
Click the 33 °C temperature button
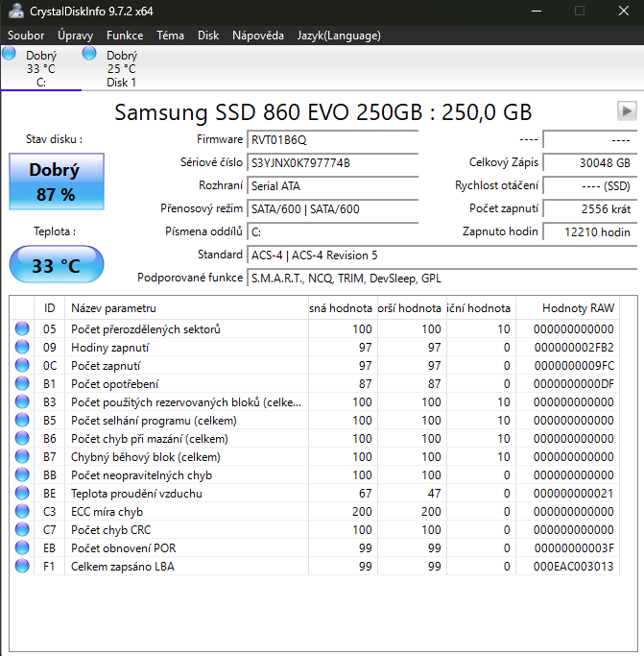click(57, 266)
